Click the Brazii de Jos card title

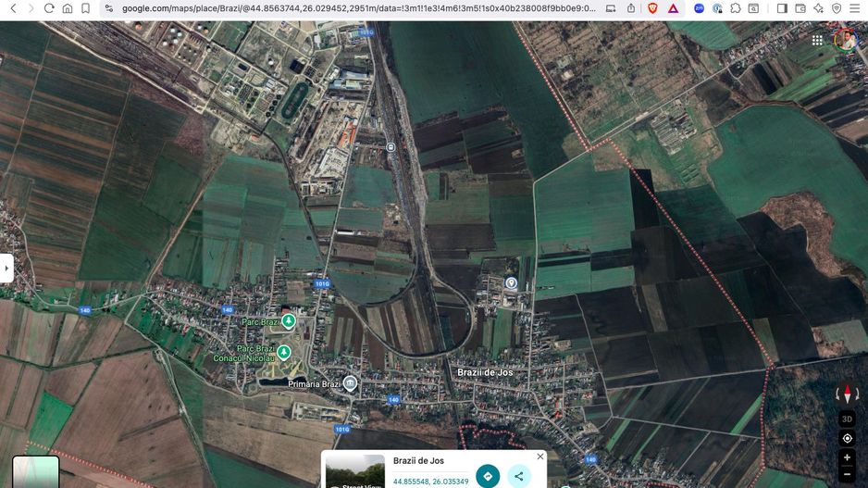coord(418,460)
